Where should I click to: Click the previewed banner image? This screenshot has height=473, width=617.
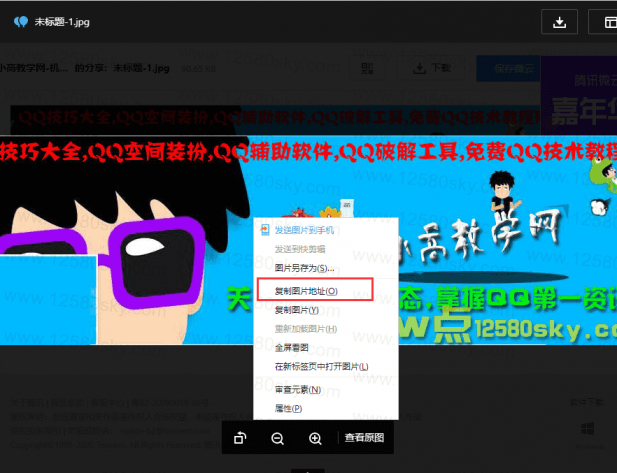(x=308, y=240)
